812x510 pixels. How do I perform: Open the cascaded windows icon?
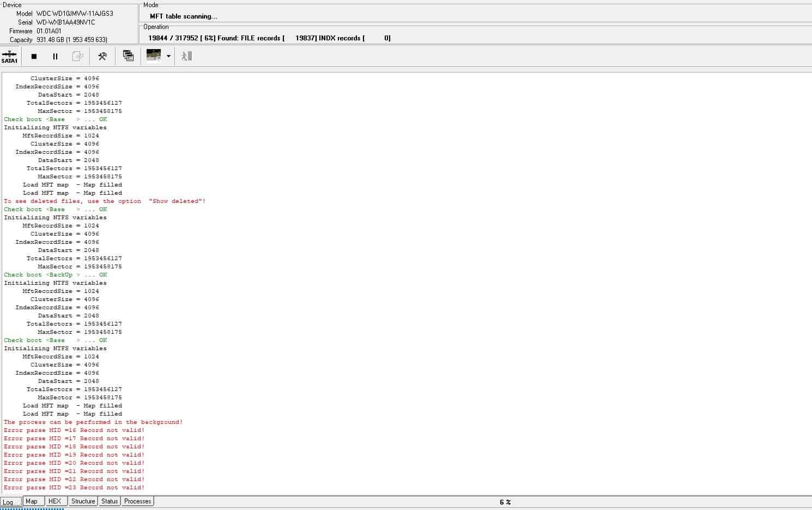point(129,56)
